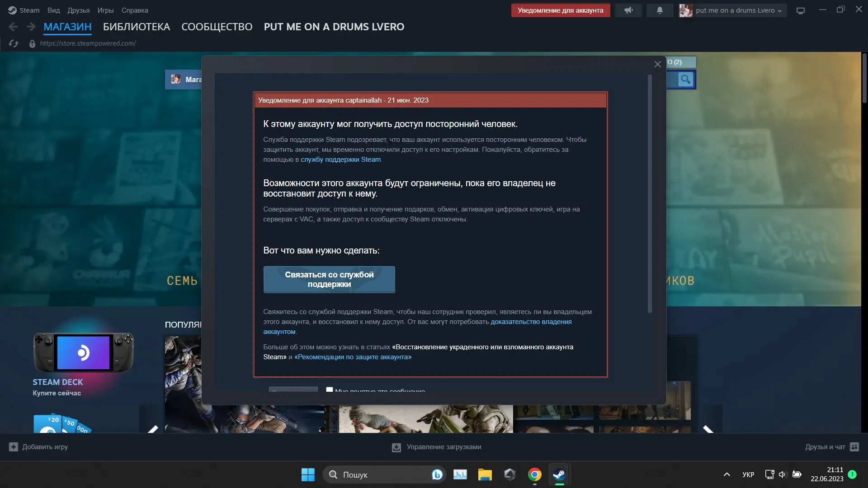Image resolution: width=868 pixels, height=488 pixels.
Task: Click the network tray icon
Action: [x=769, y=474]
